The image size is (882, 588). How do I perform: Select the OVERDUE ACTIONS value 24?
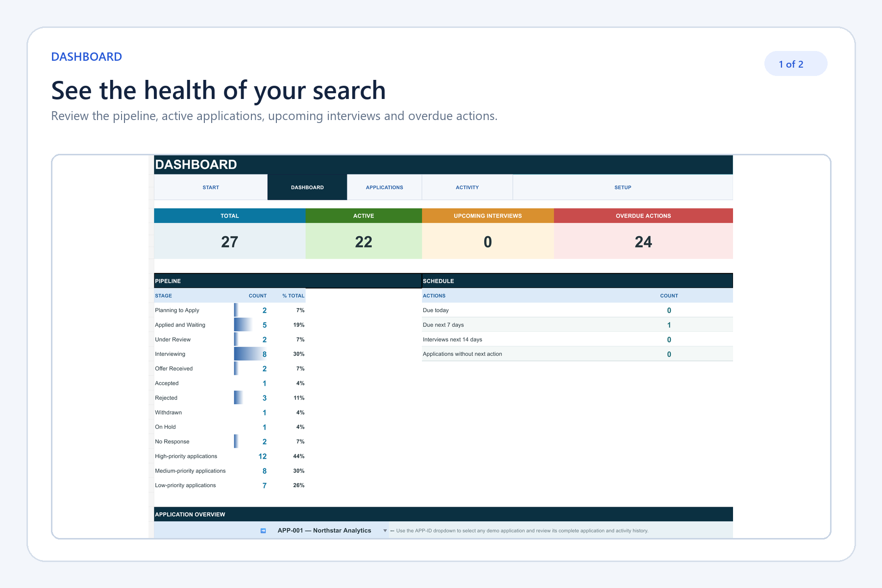coord(643,242)
